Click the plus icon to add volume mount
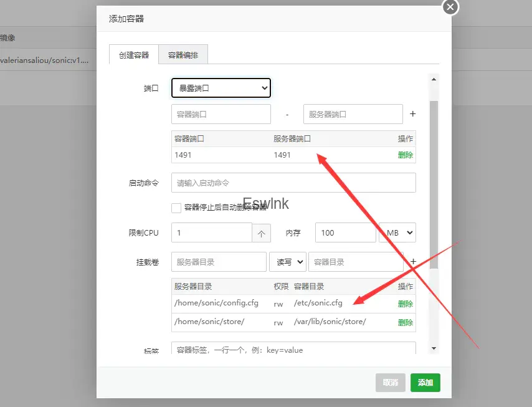This screenshot has width=532, height=407. [x=412, y=262]
